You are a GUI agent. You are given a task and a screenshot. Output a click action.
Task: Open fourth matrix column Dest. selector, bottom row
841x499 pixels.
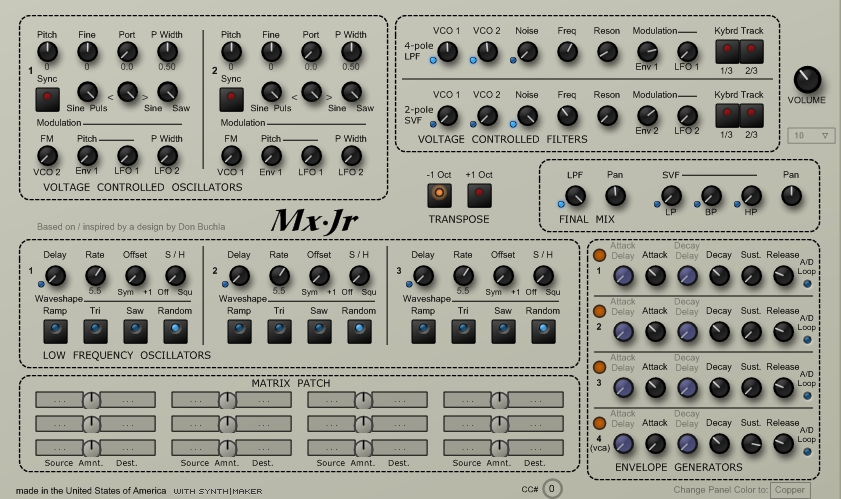pyautogui.click(x=536, y=447)
